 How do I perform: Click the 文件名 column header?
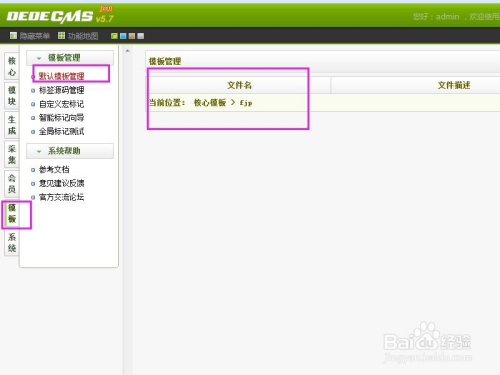tap(239, 85)
